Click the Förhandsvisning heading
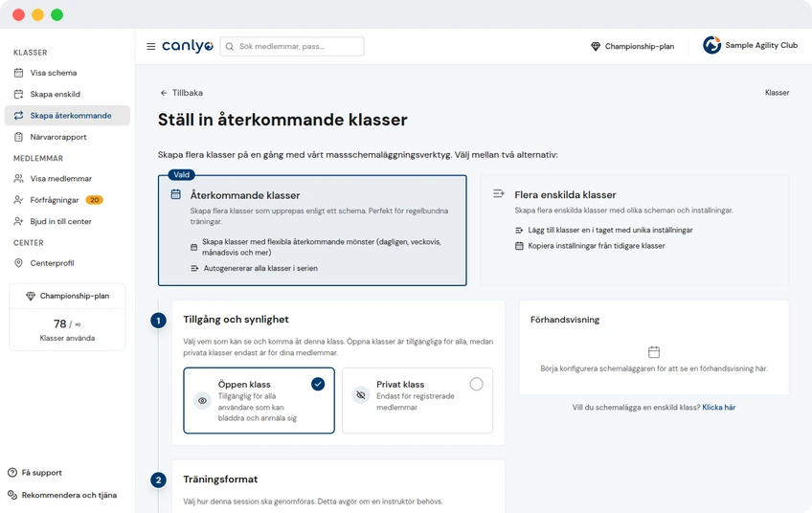Screen dimensions: 812x513 pos(565,320)
